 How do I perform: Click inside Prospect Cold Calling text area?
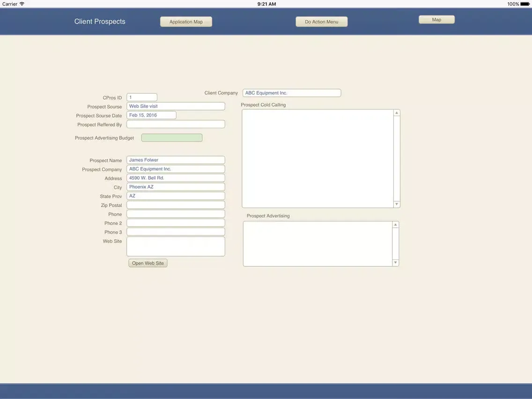pyautogui.click(x=318, y=158)
